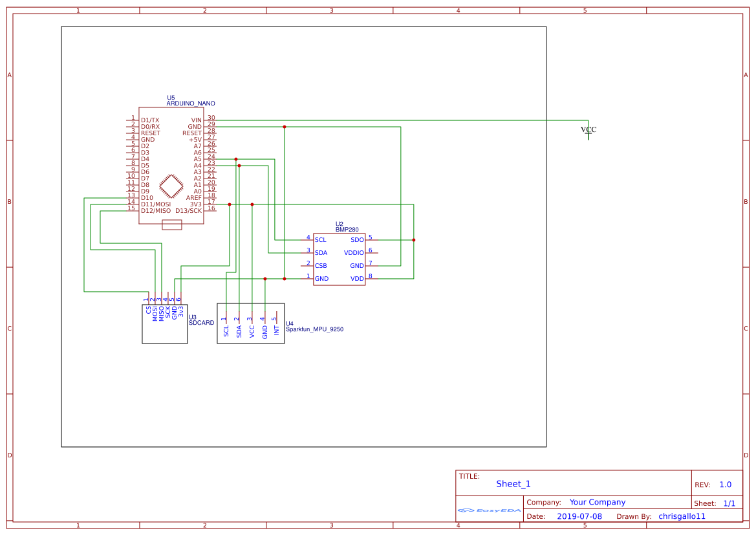Select the date 2019-07-08 in title block
The height and width of the screenshot is (535, 756).
[580, 516]
